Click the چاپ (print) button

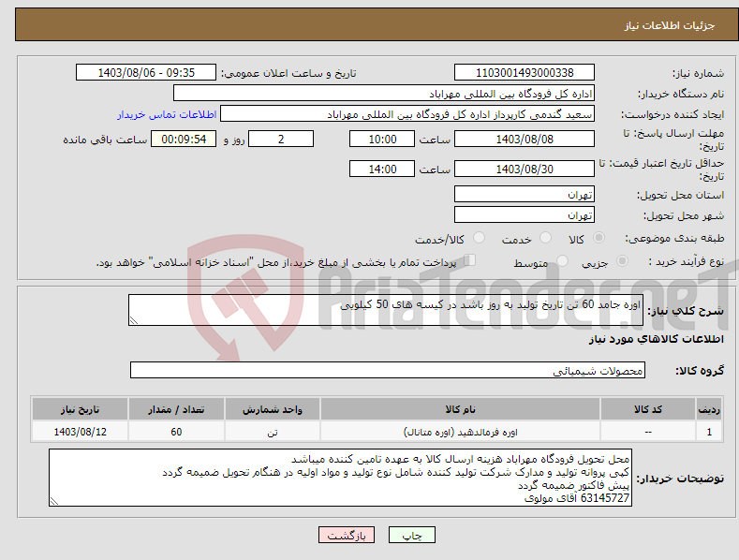411,535
